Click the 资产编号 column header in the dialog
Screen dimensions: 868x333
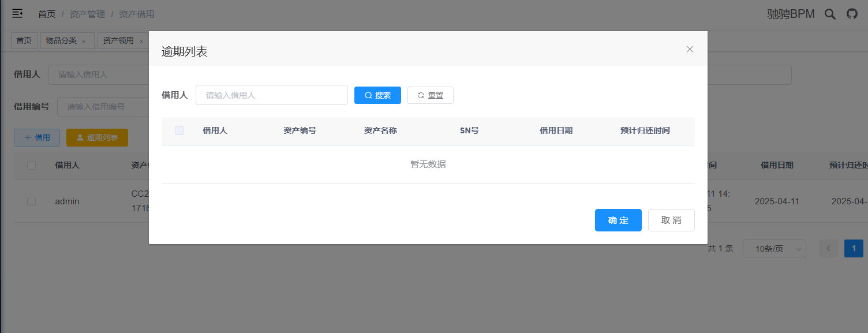pos(300,130)
